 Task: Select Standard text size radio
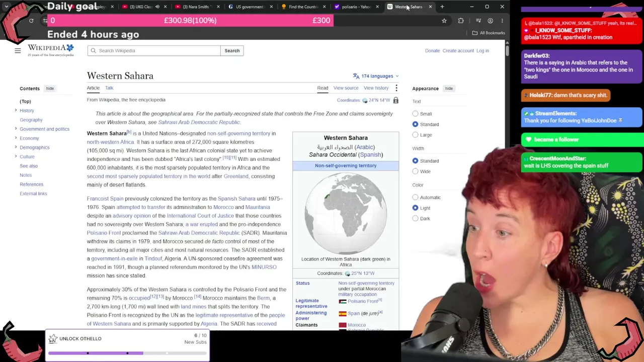tap(416, 124)
